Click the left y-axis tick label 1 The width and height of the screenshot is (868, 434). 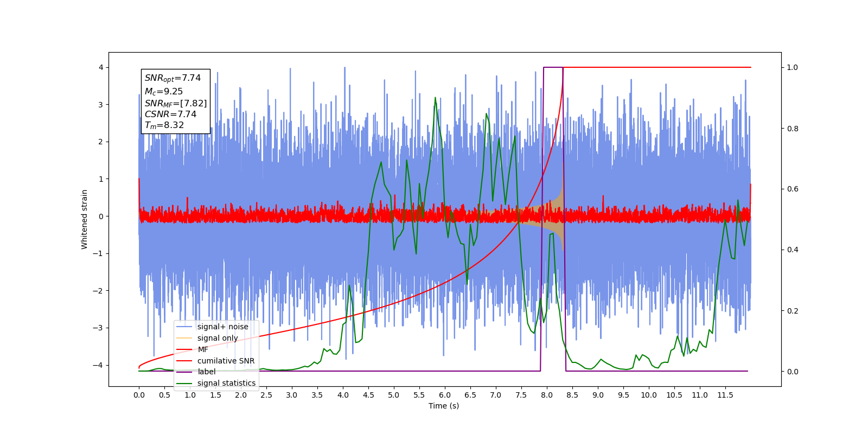[x=101, y=179]
